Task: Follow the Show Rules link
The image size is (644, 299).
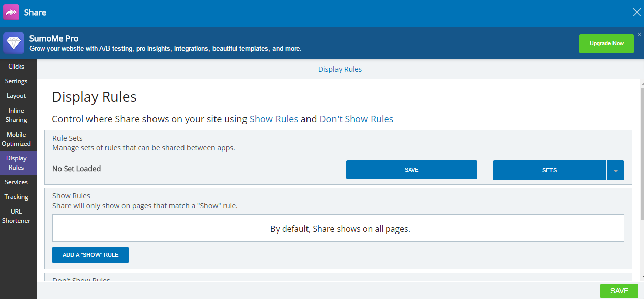Action: point(274,119)
